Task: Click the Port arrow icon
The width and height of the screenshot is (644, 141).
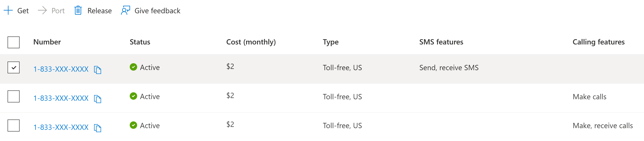Action: click(x=42, y=11)
